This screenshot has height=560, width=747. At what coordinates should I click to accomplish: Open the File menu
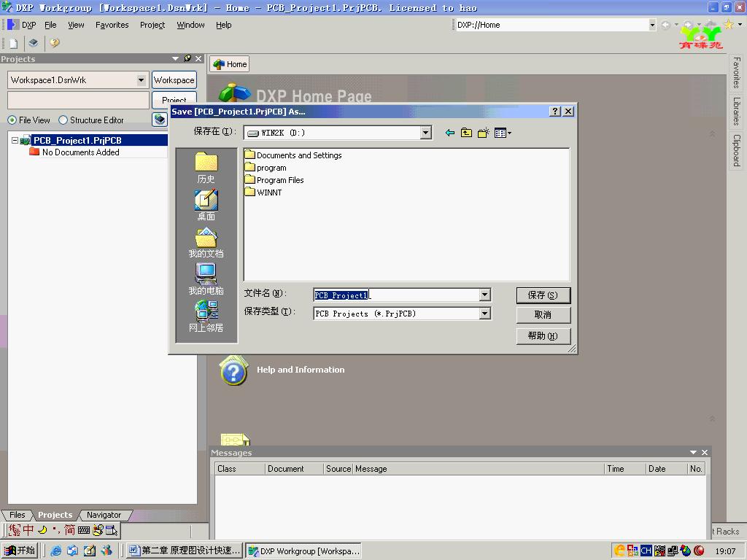(50, 25)
